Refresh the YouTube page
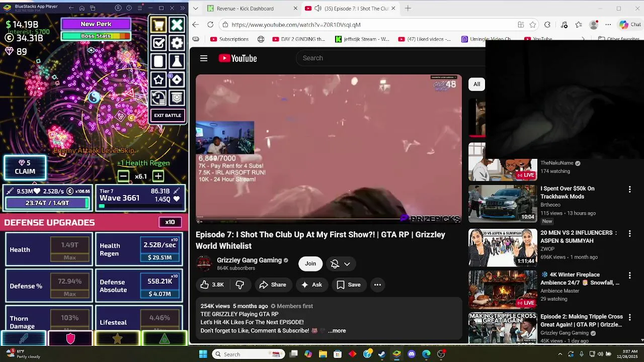 pos(210,25)
